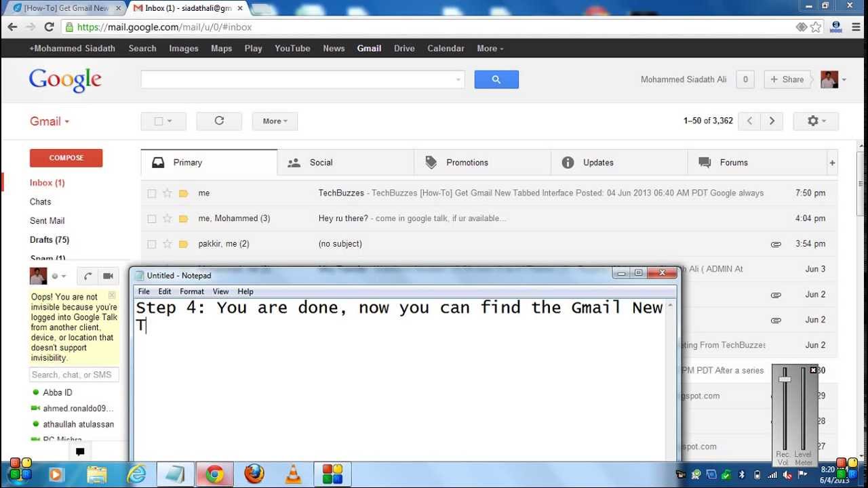The image size is (868, 488).
Task: Open Inbox (1) folder
Action: point(47,183)
